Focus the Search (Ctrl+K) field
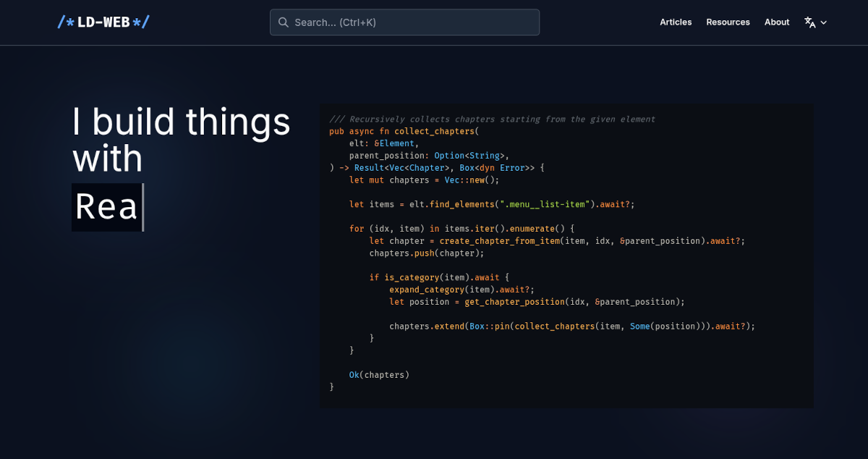 pyautogui.click(x=404, y=22)
